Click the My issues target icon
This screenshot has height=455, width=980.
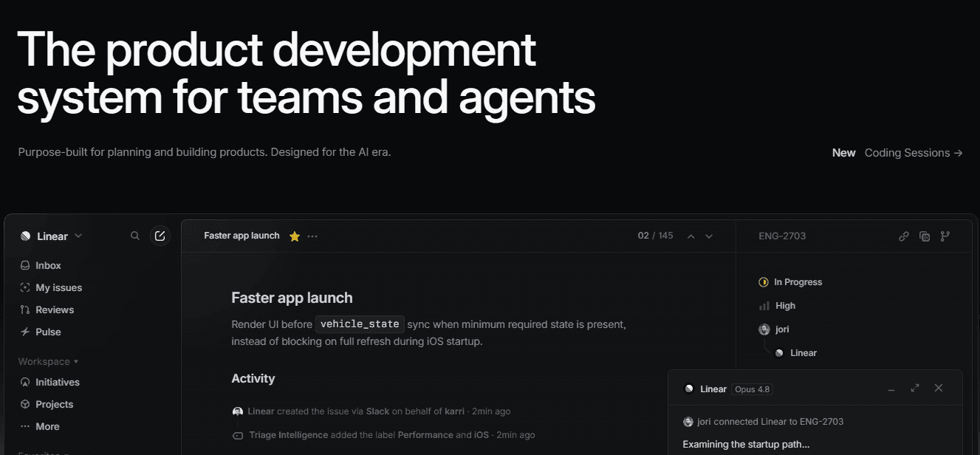click(25, 287)
